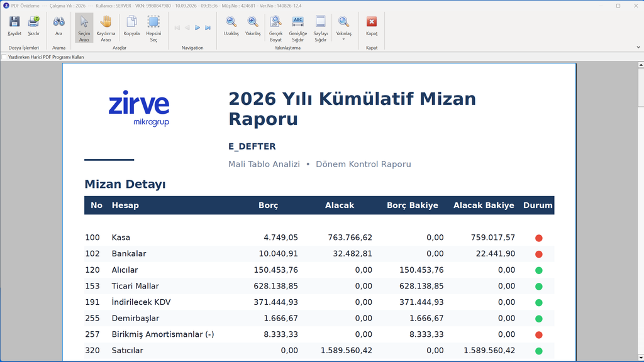Screen dimensions: 644x362
Task: Click the Kasa account row name
Action: tap(121, 238)
